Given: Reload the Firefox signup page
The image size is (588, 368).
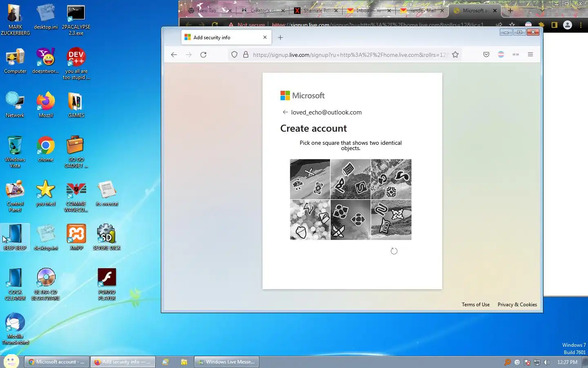Looking at the screenshot, I should click(x=203, y=54).
